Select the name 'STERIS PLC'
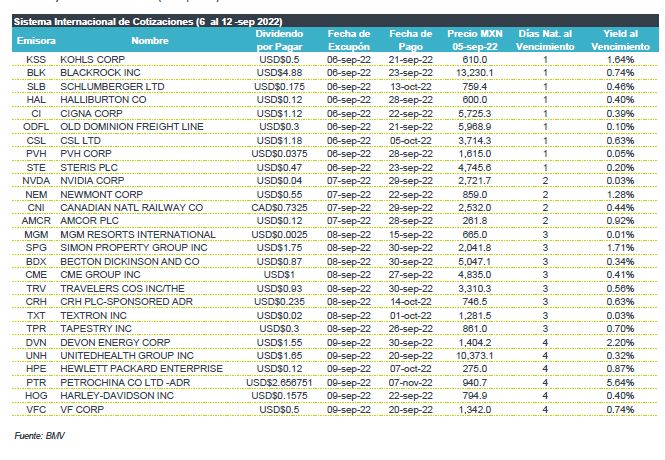This screenshot has width=665, height=460. [89, 168]
